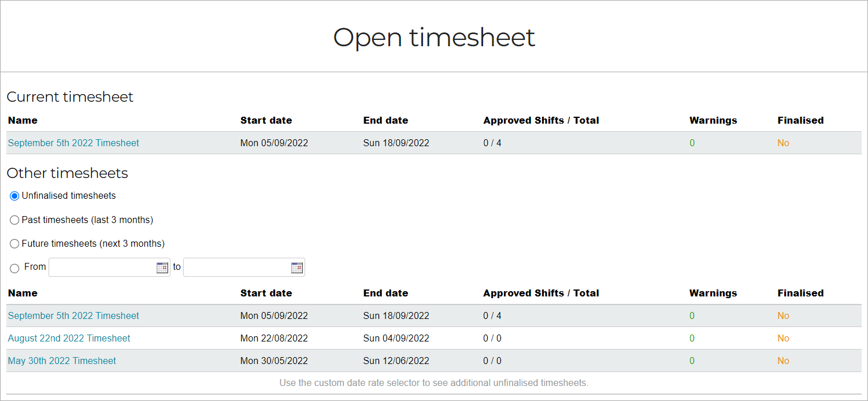Choose Future timesheets (next 3 months)

[14, 244]
